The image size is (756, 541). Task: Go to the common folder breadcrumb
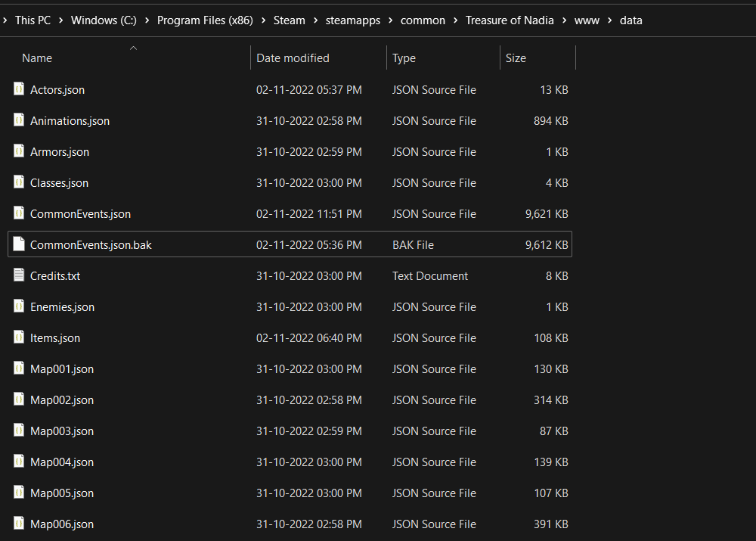click(423, 20)
